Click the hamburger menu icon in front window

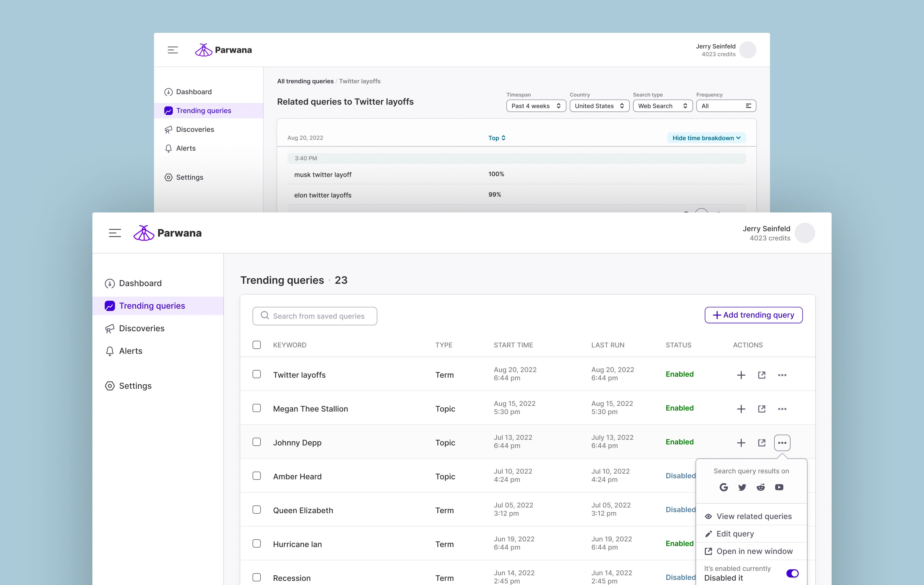115,233
